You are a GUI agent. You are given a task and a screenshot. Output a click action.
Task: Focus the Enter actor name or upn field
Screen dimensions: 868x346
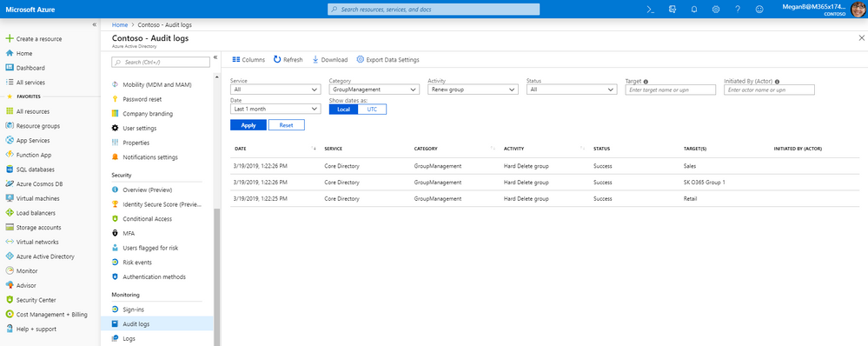coord(769,90)
